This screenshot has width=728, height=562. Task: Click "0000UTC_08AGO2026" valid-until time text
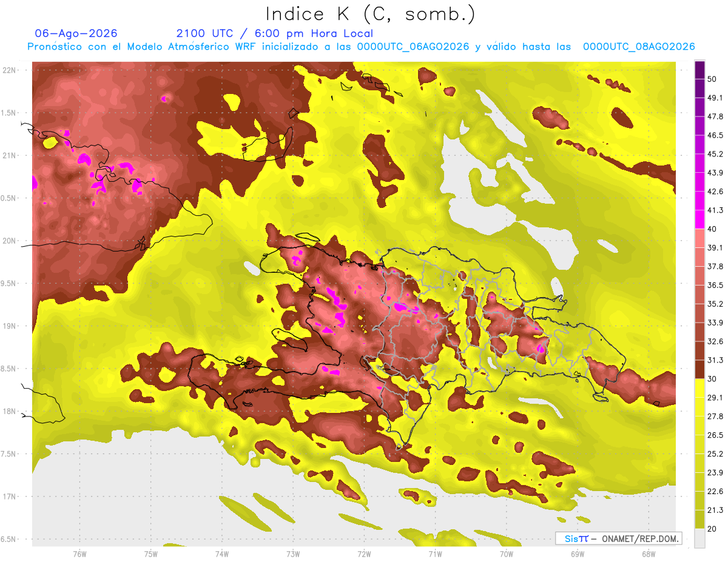pos(639,47)
